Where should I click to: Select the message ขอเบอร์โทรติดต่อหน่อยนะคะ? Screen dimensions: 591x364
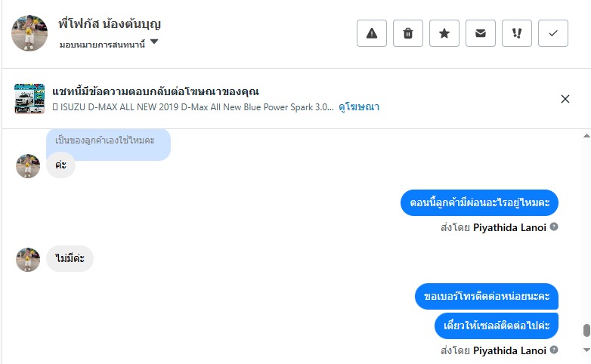pyautogui.click(x=487, y=296)
